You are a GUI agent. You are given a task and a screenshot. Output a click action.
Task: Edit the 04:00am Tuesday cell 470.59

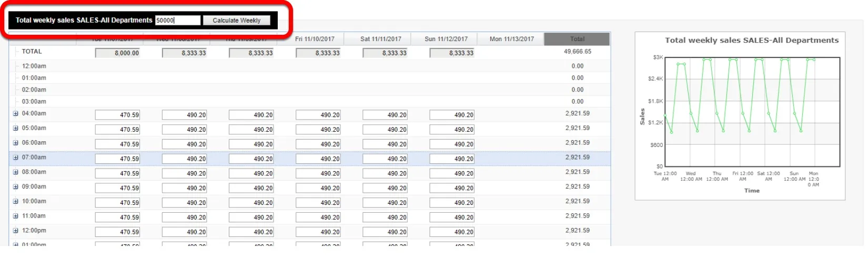click(x=117, y=115)
